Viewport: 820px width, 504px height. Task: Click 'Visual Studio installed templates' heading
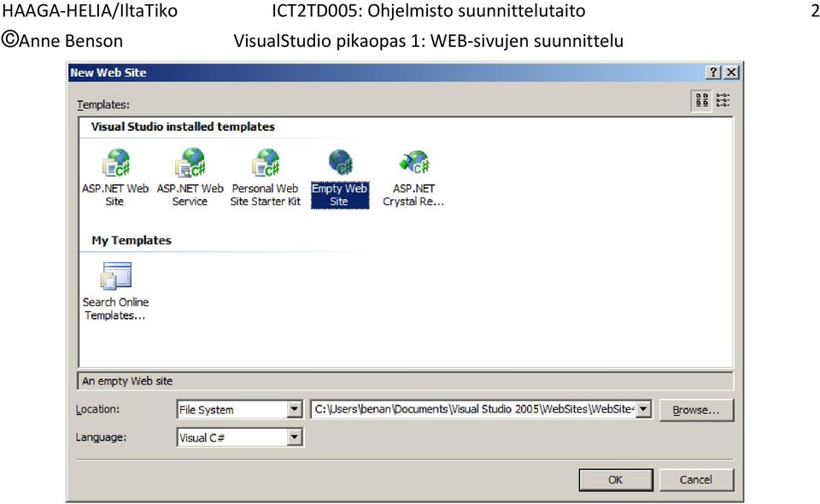pos(183,126)
